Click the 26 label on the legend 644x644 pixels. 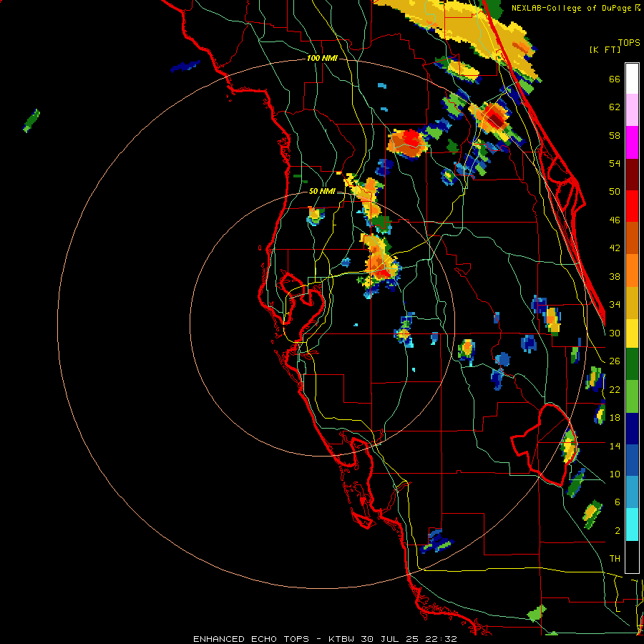click(615, 361)
